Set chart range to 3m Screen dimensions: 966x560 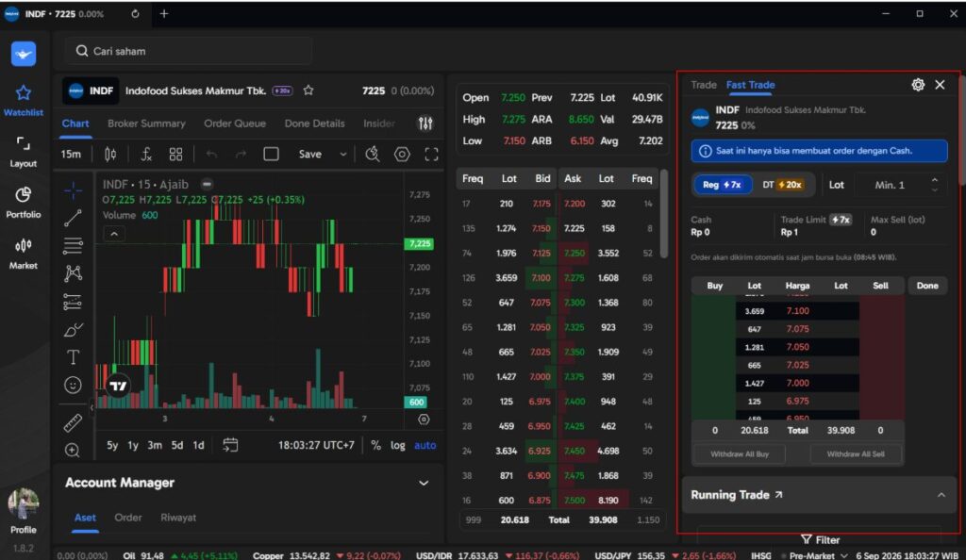click(x=155, y=445)
